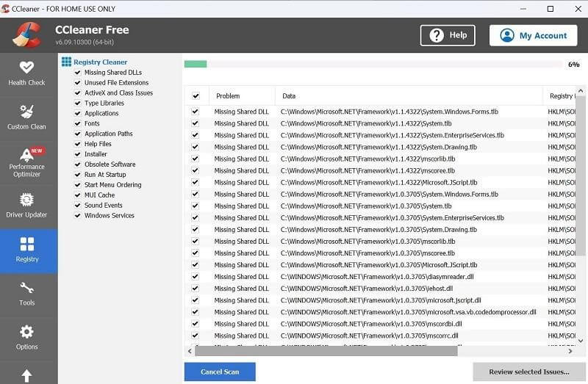Image resolution: width=588 pixels, height=384 pixels.
Task: Click scan progress bar
Action: pos(373,64)
